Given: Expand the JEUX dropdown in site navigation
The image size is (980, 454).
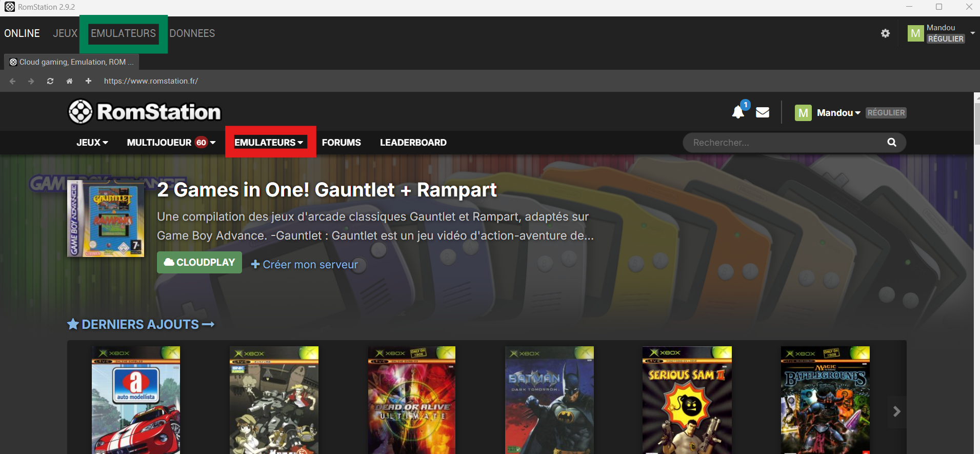Looking at the screenshot, I should click(92, 143).
